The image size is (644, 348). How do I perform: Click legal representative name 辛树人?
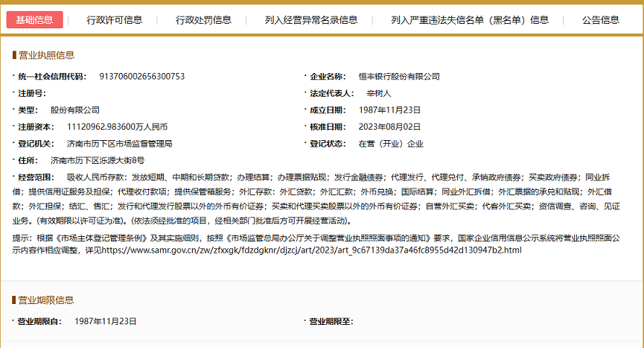coord(378,93)
